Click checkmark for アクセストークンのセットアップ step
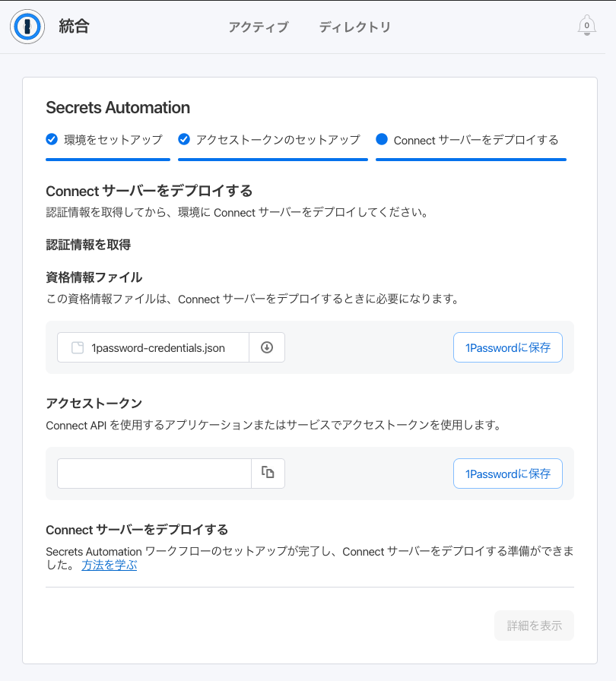The image size is (616, 681). click(184, 139)
